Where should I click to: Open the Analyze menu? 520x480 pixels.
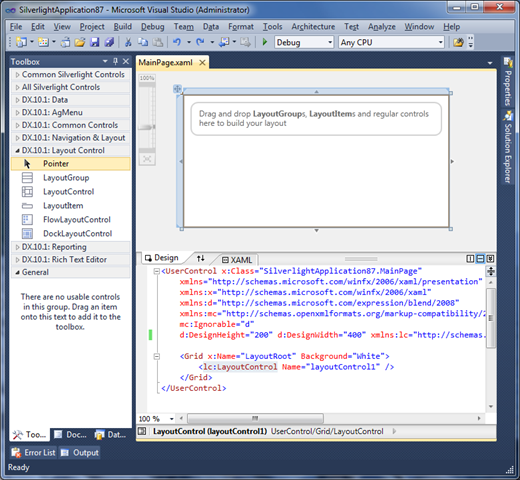[382, 27]
